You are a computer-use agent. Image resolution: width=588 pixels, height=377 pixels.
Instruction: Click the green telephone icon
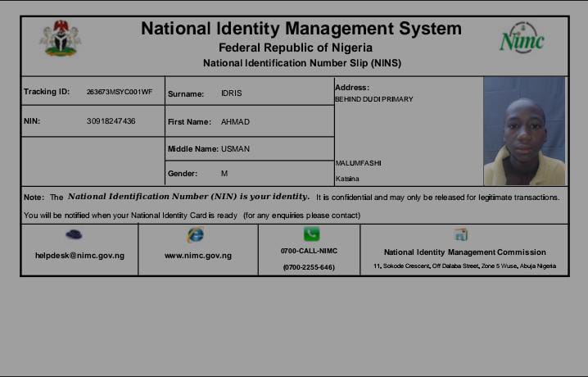click(x=311, y=234)
